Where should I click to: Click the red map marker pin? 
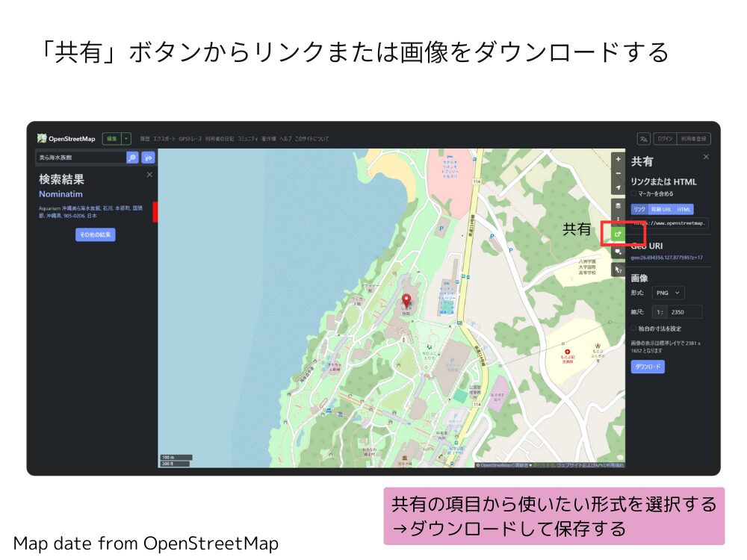[406, 301]
